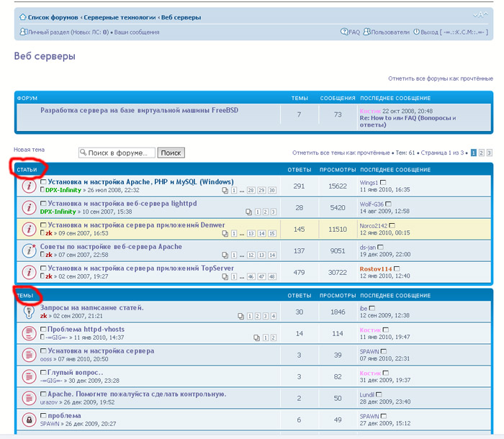Image resolution: width=504 pixels, height=439 pixels.
Task: Click the Пользователи members icon
Action: pyautogui.click(x=367, y=32)
